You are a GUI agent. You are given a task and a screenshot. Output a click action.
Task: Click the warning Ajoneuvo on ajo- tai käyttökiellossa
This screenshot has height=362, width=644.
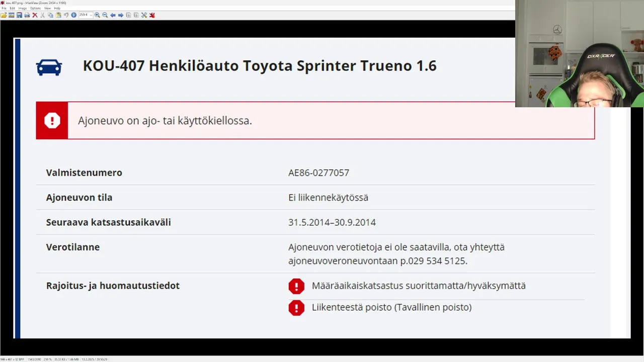pyautogui.click(x=165, y=121)
